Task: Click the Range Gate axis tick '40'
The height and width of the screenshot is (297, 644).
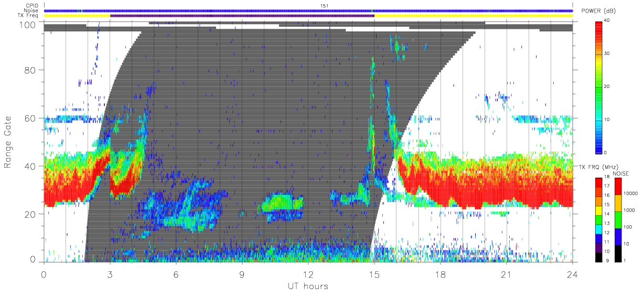Action: pos(31,166)
